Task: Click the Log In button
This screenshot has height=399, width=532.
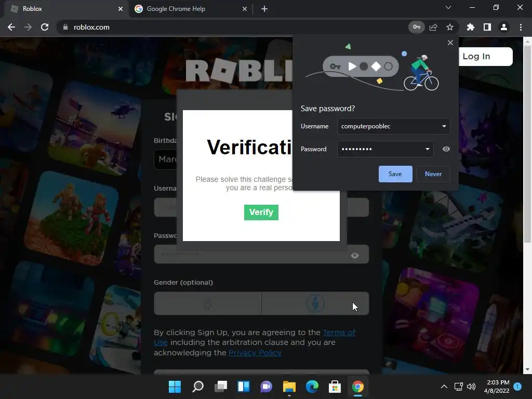Action: [x=485, y=56]
